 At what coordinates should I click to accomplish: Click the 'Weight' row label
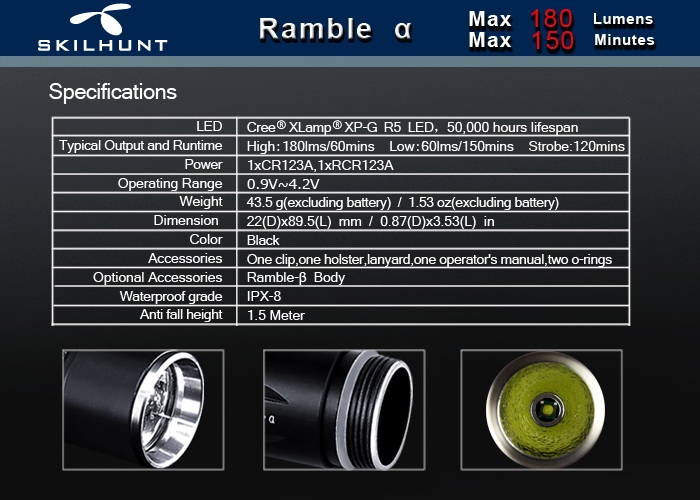pos(201,201)
